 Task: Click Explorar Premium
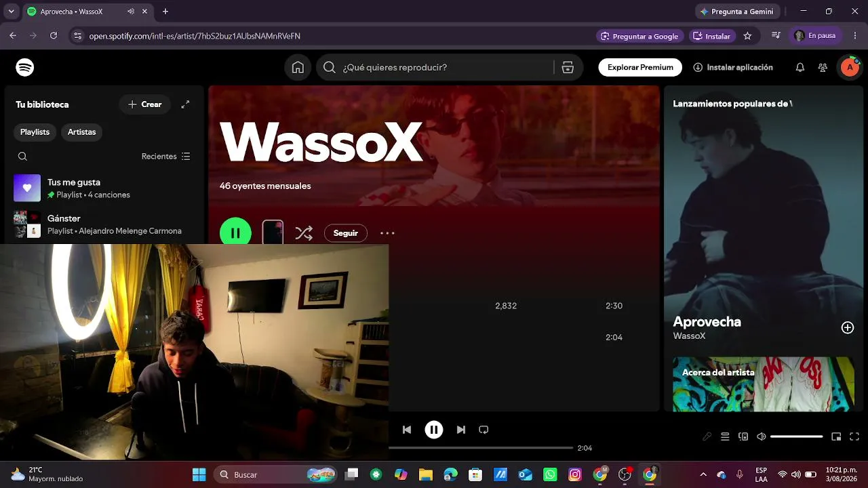pyautogui.click(x=640, y=67)
